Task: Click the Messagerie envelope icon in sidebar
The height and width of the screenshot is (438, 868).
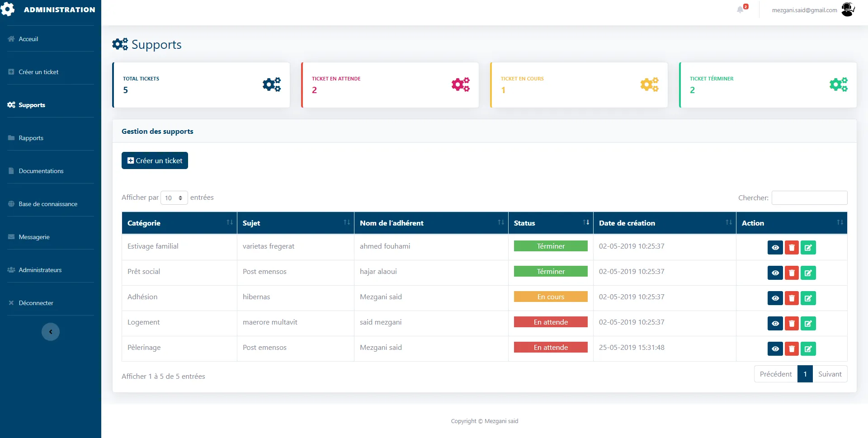Action: tap(10, 236)
